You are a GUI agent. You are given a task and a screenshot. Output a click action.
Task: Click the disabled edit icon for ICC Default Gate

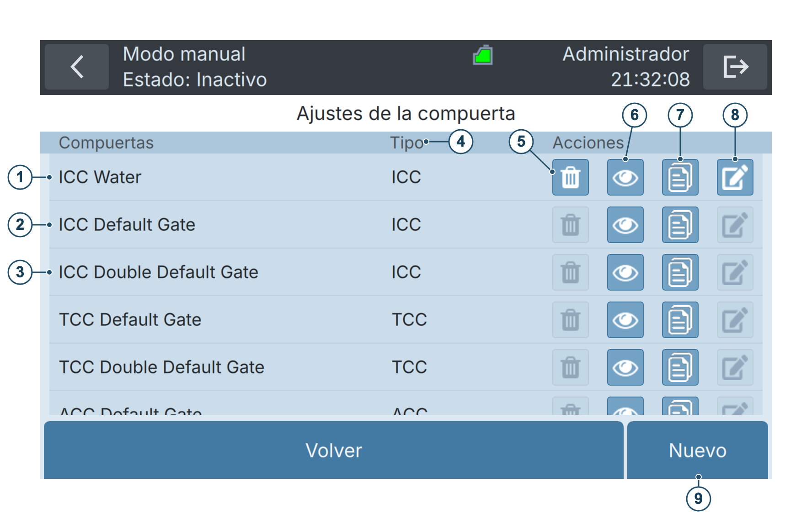coord(735,225)
